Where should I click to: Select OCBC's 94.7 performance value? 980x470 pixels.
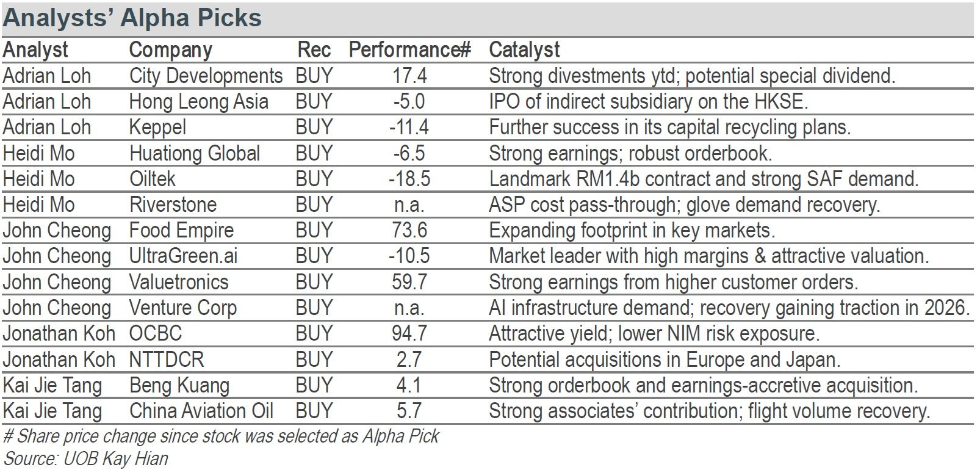(x=409, y=333)
